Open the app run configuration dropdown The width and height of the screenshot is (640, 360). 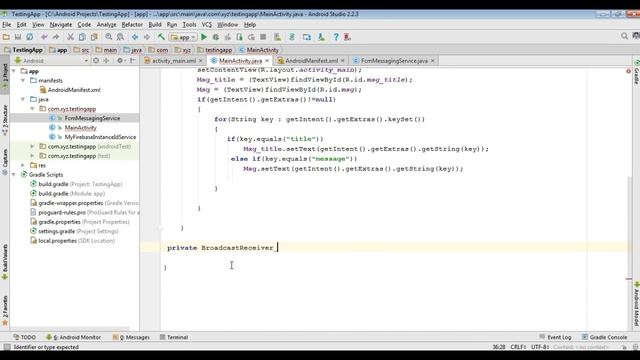pyautogui.click(x=183, y=37)
